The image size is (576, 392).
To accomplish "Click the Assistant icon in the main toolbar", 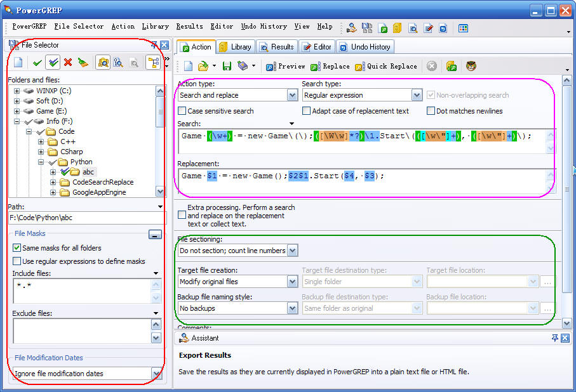I will (x=352, y=28).
